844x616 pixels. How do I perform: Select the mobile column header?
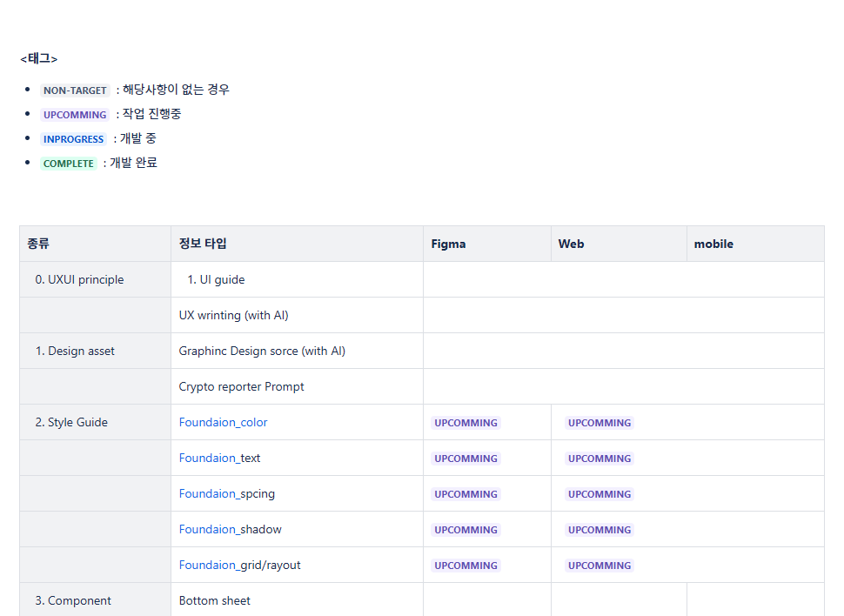[x=713, y=244]
